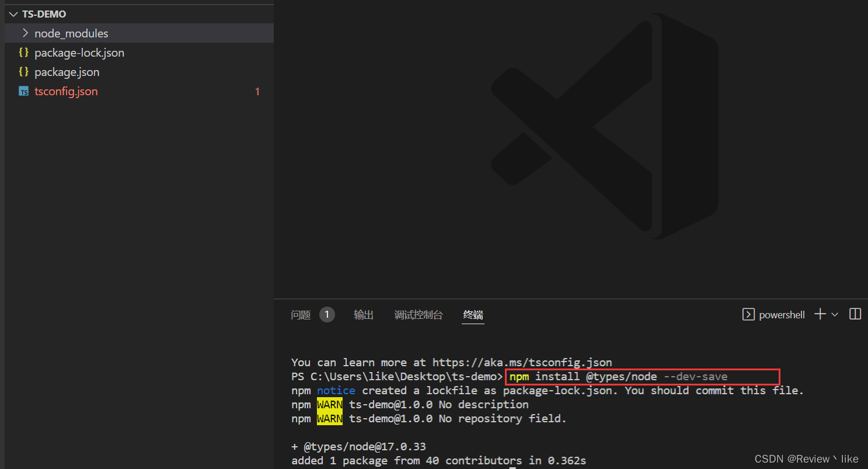Add a new terminal with plus icon
This screenshot has width=868, height=469.
[820, 314]
